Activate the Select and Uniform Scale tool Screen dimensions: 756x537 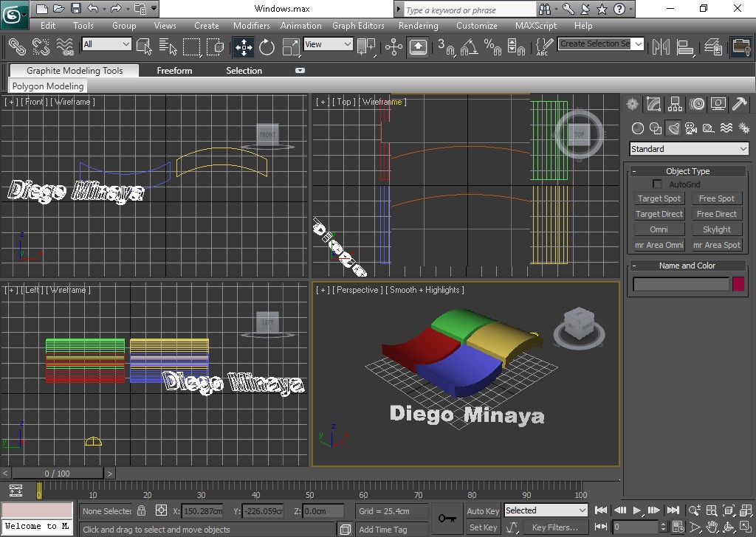(291, 46)
